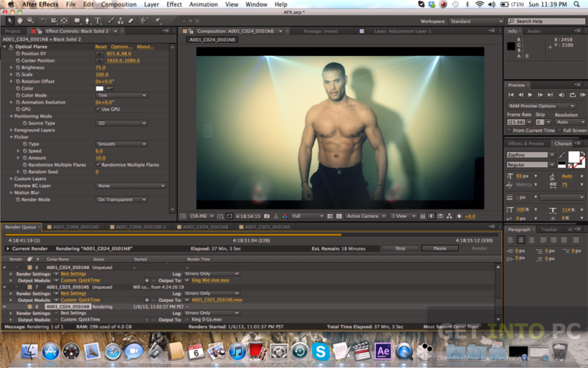588x368 pixels.
Task: Open the Render Mode On Transparent dropdown
Action: 121,199
